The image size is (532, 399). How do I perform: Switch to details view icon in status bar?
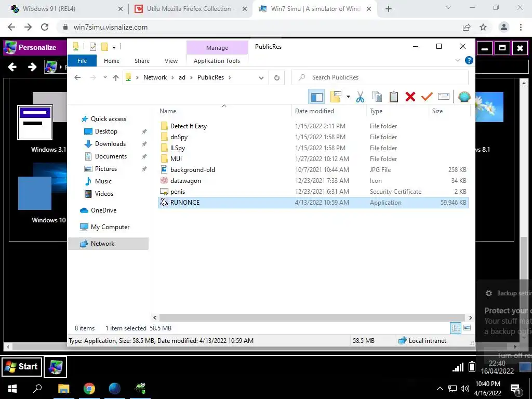point(456,328)
